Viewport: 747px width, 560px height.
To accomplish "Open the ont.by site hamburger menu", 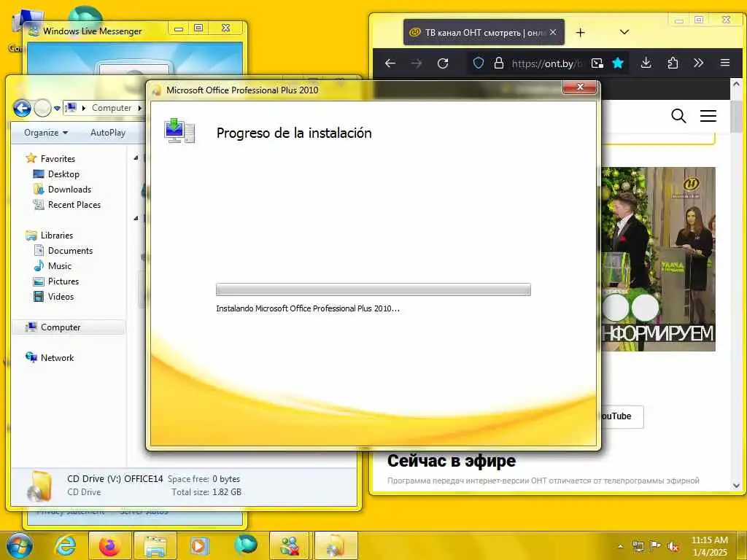I will click(708, 116).
